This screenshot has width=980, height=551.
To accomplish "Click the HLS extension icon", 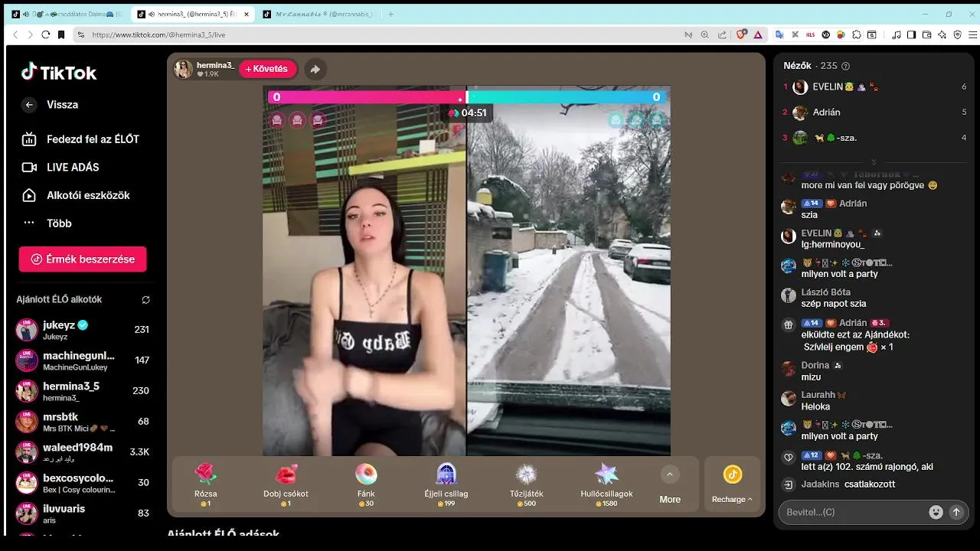I will pos(812,34).
